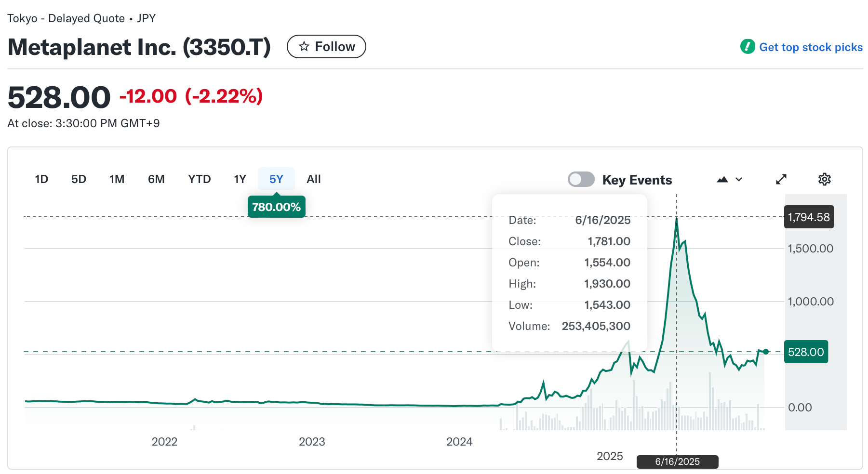Click the 6/16/2025 date marker
This screenshot has width=868, height=474.
677,461
